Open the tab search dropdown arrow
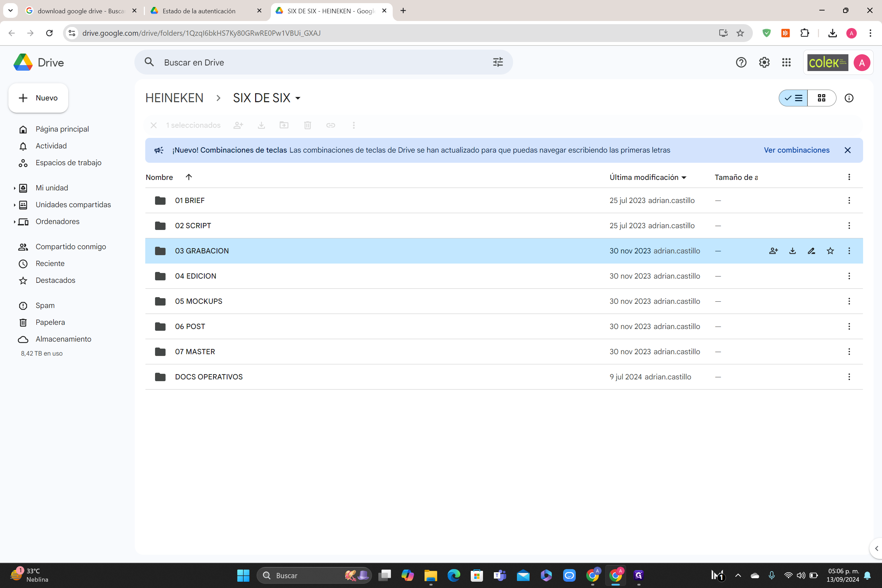 (10, 10)
